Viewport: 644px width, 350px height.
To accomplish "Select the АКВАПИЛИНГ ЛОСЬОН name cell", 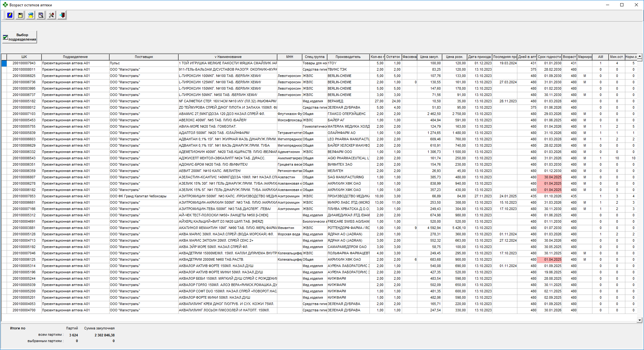I will click(x=228, y=310).
